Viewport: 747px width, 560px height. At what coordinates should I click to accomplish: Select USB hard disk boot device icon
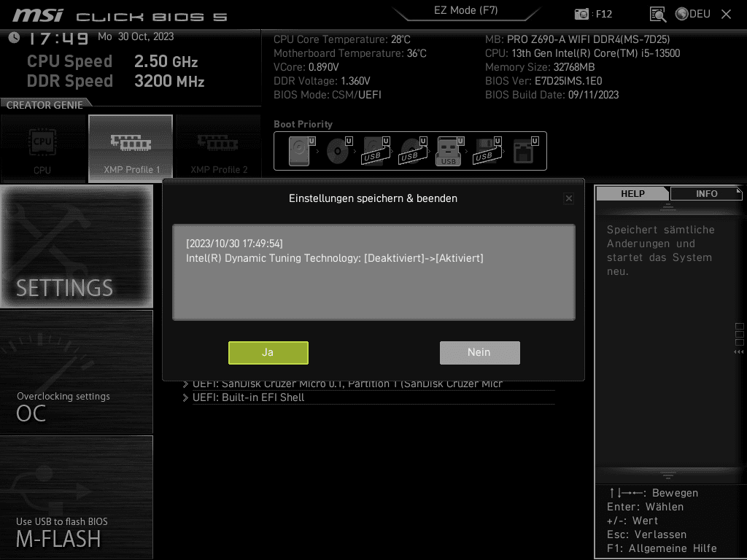[376, 151]
